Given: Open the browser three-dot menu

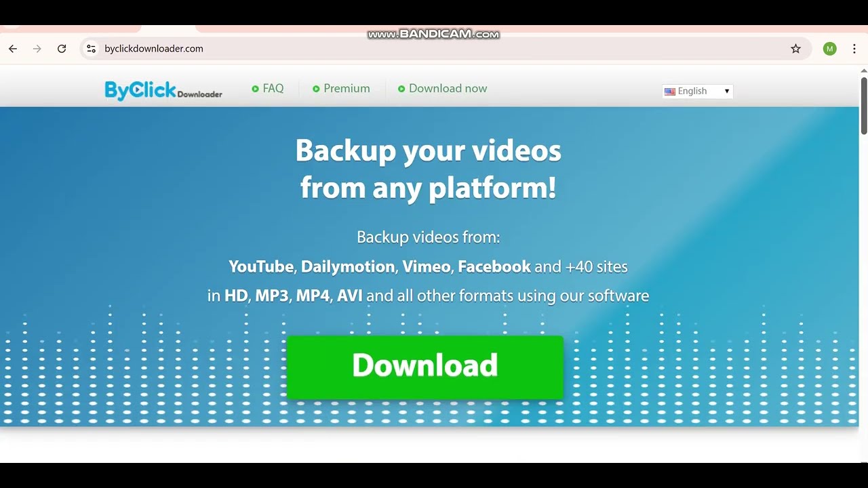Looking at the screenshot, I should tap(854, 49).
